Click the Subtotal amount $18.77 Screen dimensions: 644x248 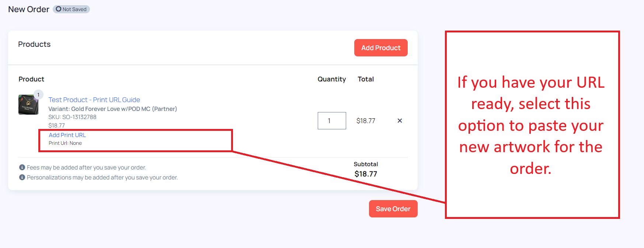point(366,174)
